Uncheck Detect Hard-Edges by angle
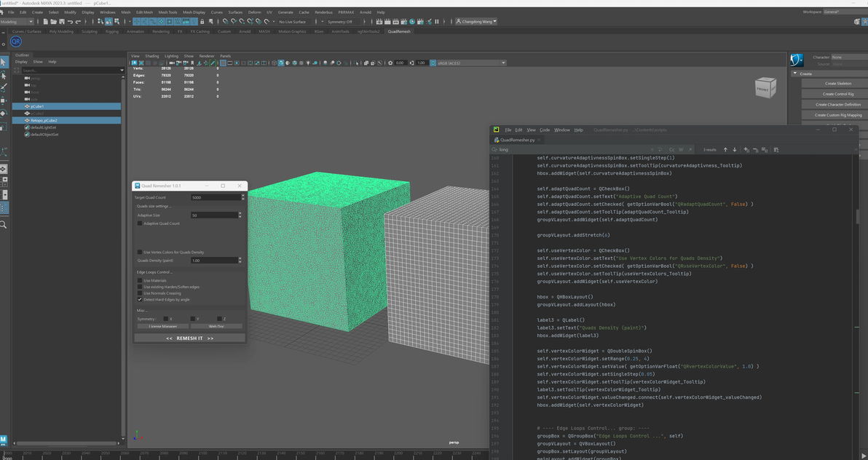This screenshot has width=868, height=460. point(140,299)
